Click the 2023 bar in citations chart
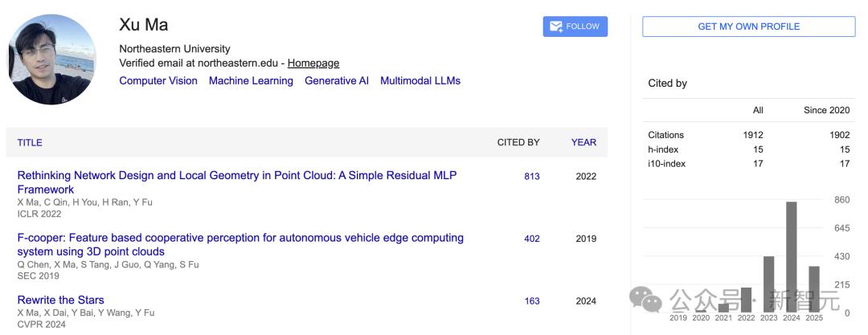This screenshot has width=868, height=335. (769, 284)
